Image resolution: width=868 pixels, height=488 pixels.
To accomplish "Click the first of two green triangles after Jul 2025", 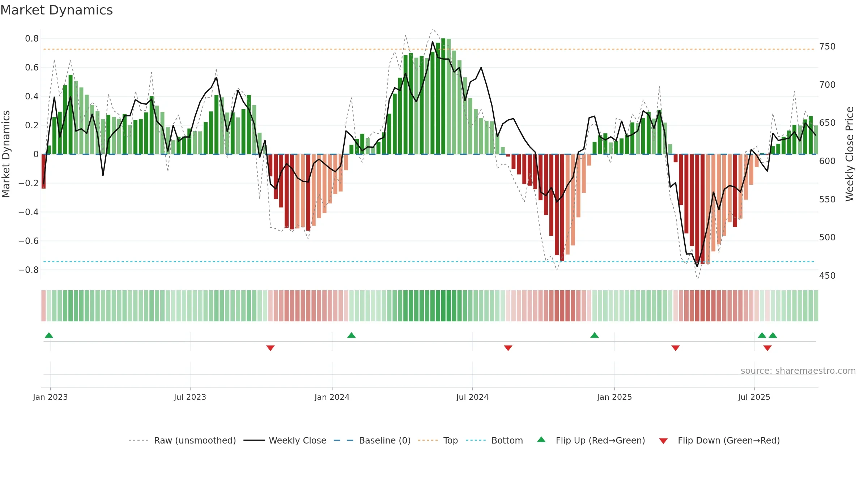I will pyautogui.click(x=762, y=335).
